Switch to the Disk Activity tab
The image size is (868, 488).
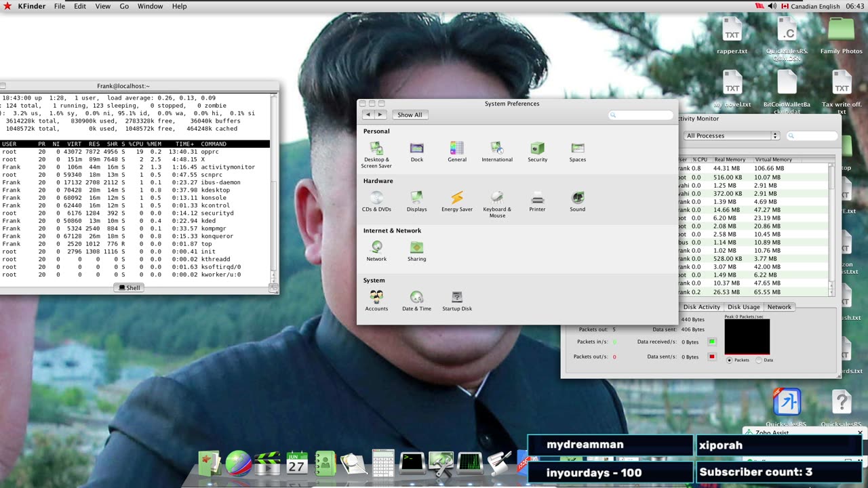701,307
